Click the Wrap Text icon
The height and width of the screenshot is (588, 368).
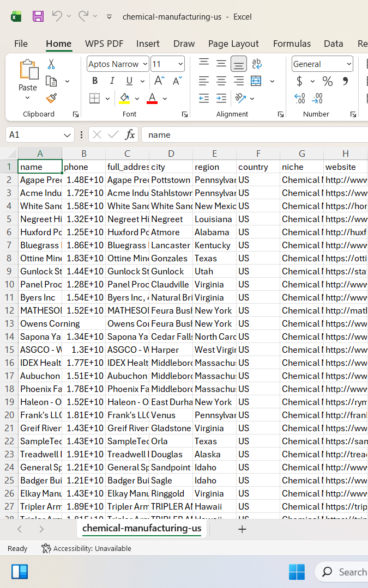pos(257,64)
